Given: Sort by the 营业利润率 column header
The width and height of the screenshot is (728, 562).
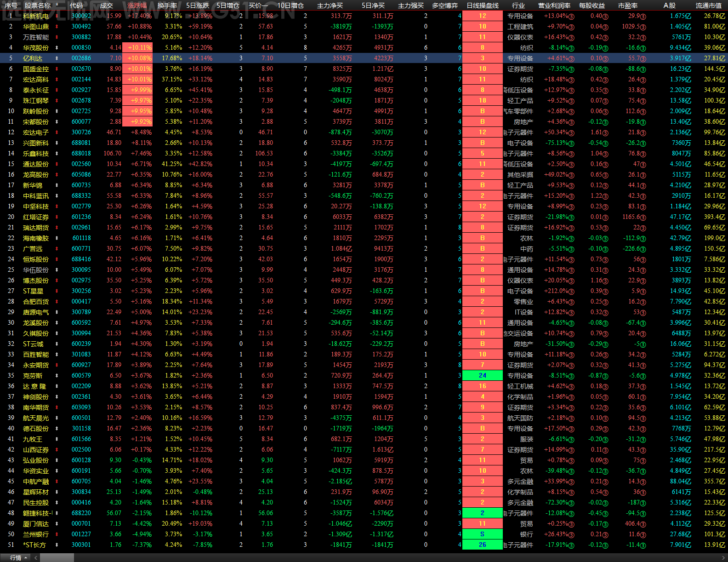Looking at the screenshot, I should click(x=554, y=6).
